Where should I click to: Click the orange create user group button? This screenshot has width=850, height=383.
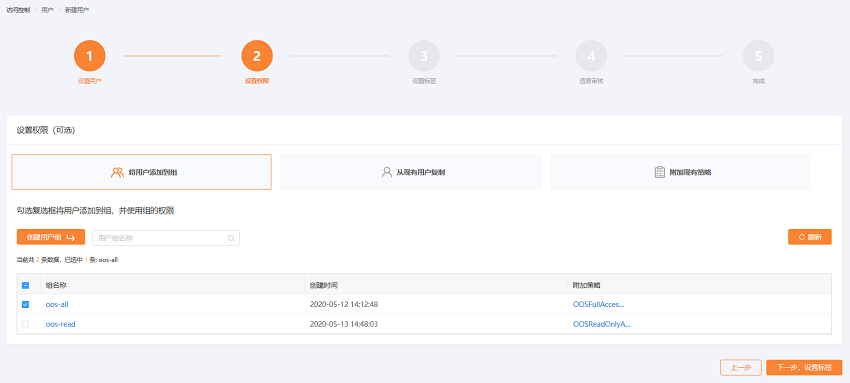(x=51, y=237)
